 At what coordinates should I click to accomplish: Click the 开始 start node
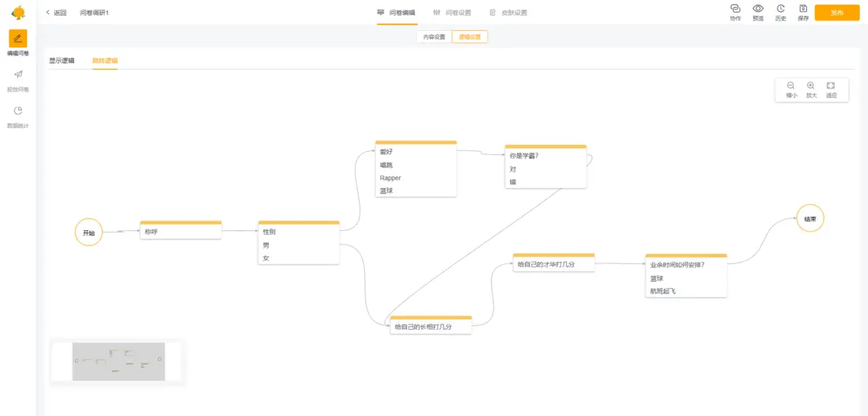(x=89, y=233)
